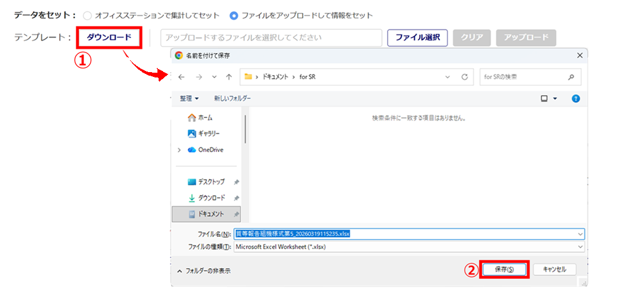Click the ダウンロード template button
The image size is (644, 289).
point(109,38)
